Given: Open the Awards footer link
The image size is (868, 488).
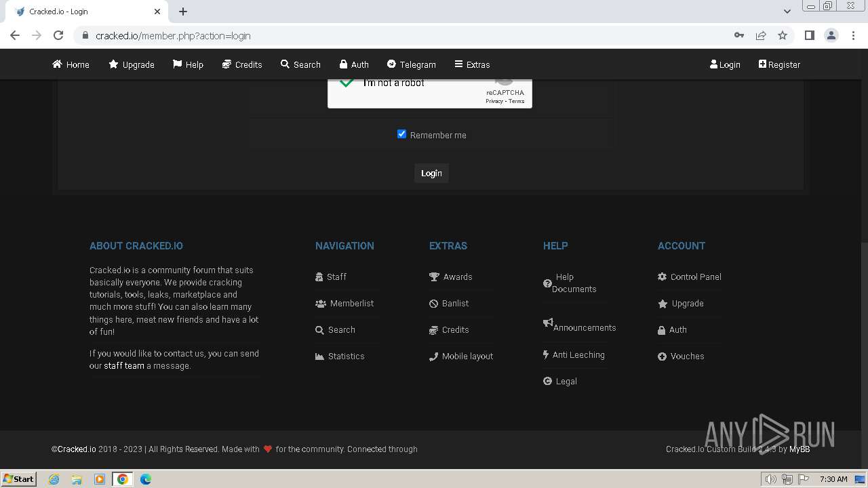Looking at the screenshot, I should click(x=451, y=277).
